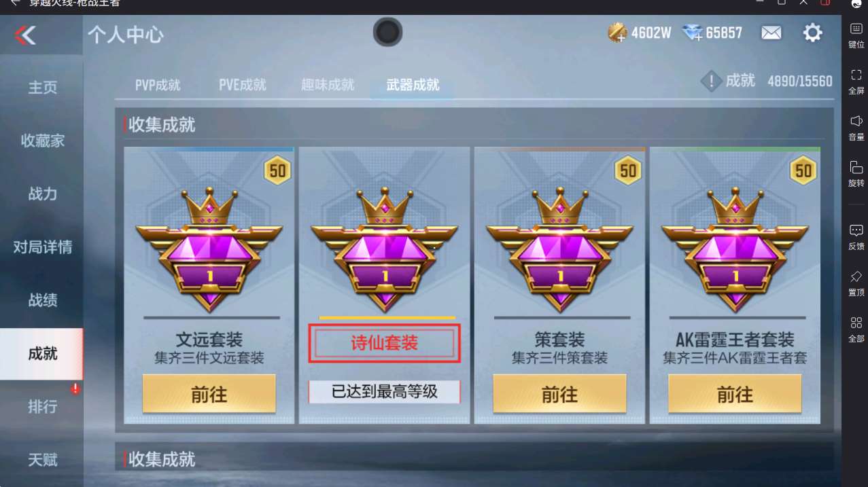
Task: Click 前往 under AK雷霆王者套装
Action: (x=735, y=394)
